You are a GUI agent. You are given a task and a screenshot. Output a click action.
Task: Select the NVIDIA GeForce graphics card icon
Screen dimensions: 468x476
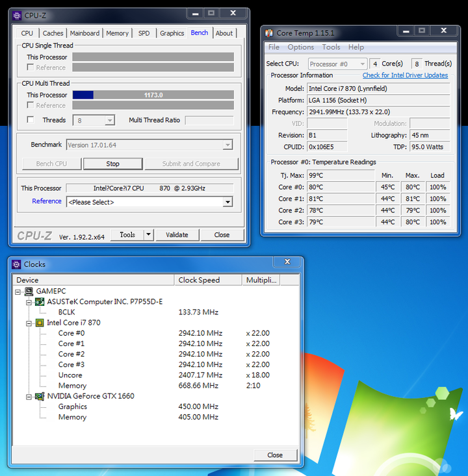pos(40,396)
